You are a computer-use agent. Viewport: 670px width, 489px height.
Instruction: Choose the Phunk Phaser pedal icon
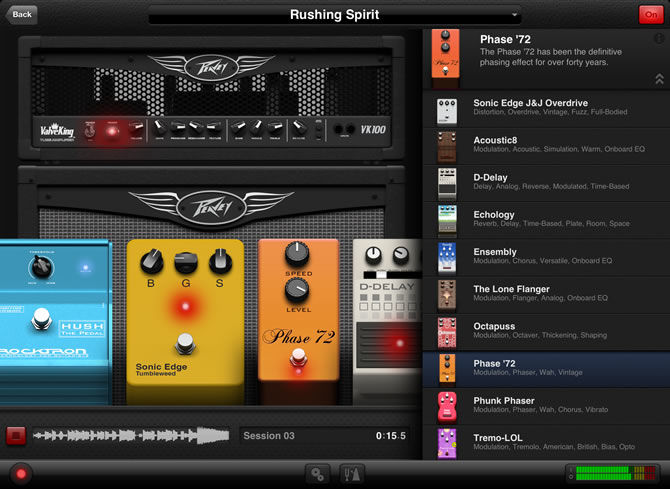point(447,407)
